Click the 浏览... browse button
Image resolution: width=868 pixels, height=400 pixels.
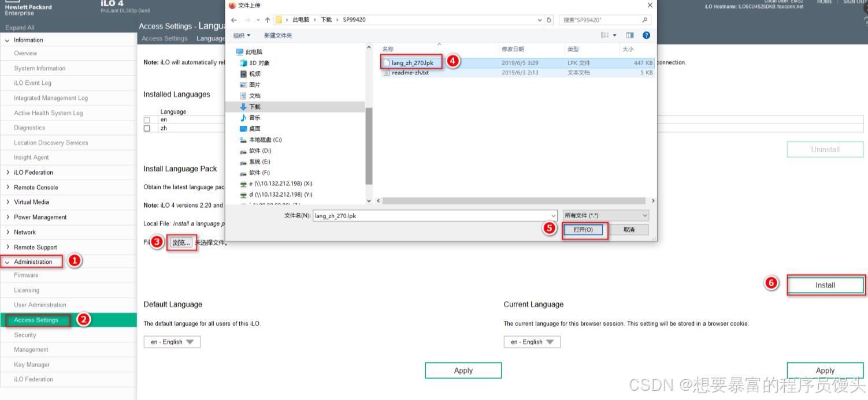point(181,242)
